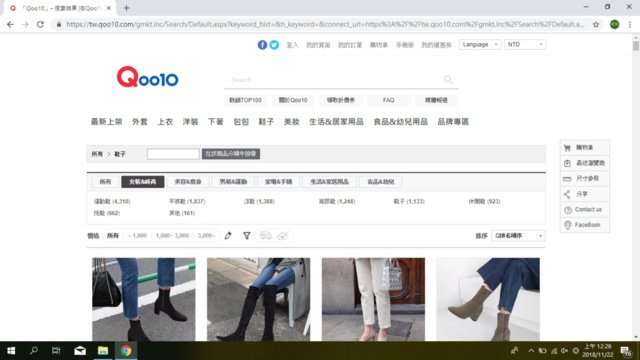640x360 pixels.
Task: Open recently viewed items in the right sidebar
Action: (x=584, y=163)
